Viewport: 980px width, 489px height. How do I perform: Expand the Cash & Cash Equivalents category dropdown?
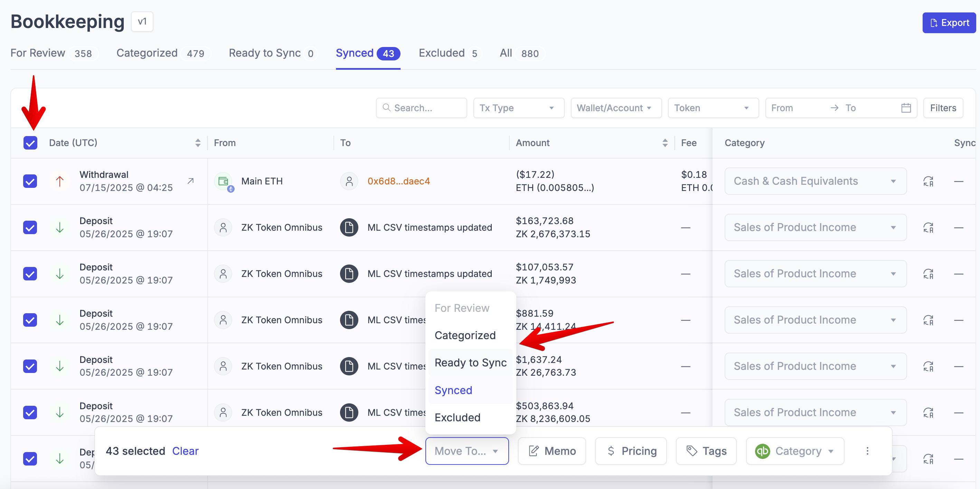pyautogui.click(x=815, y=181)
